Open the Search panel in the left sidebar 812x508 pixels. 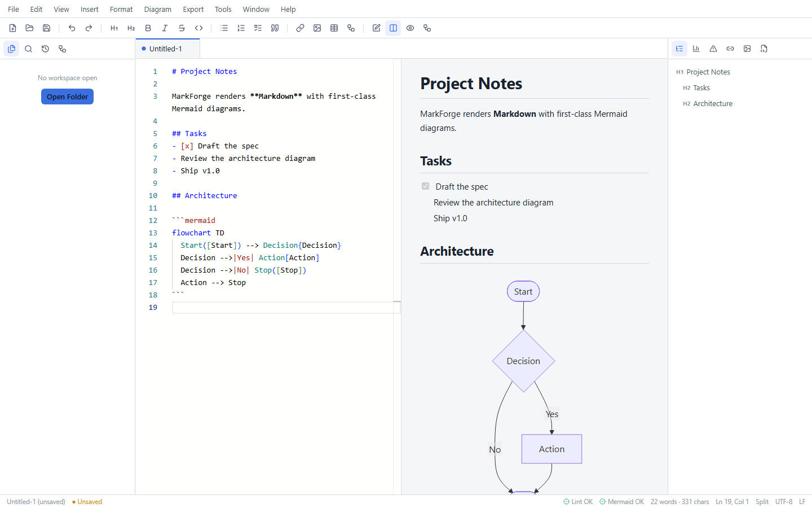click(x=29, y=49)
